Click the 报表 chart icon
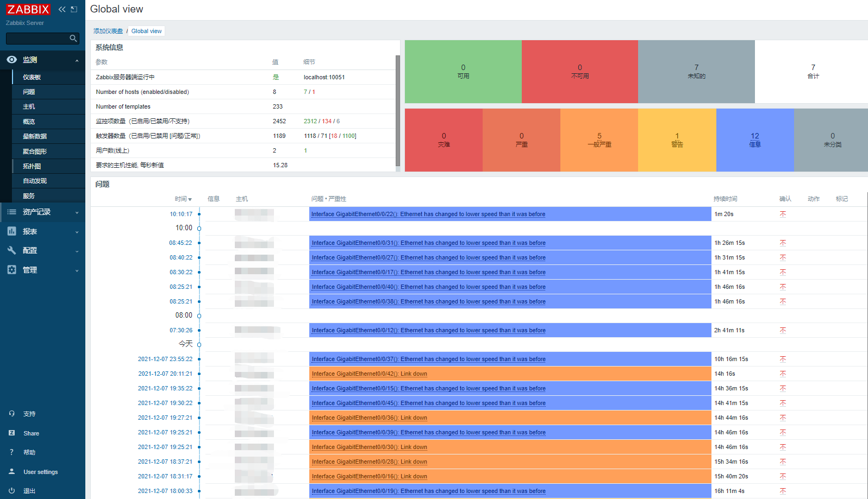 click(x=11, y=231)
